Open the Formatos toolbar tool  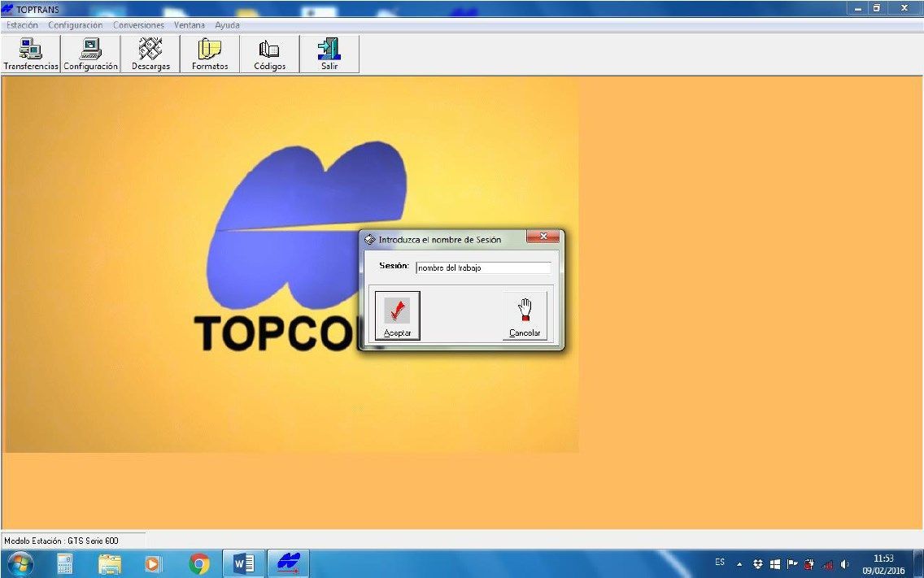click(210, 54)
